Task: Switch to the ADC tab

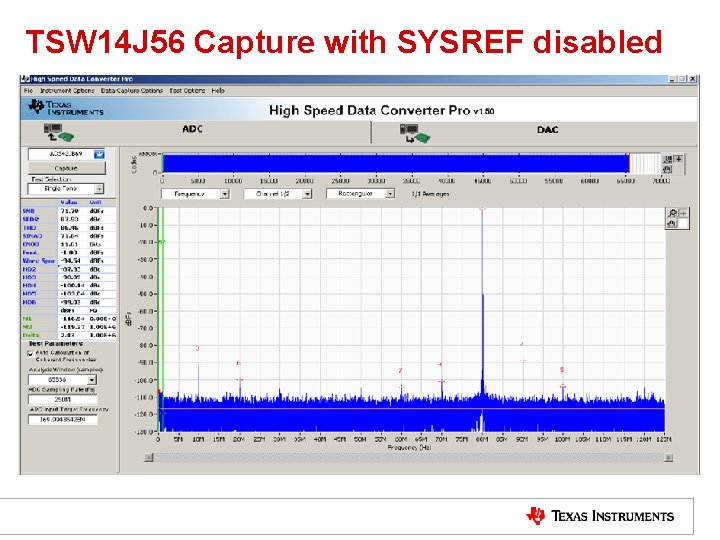Action: click(192, 129)
